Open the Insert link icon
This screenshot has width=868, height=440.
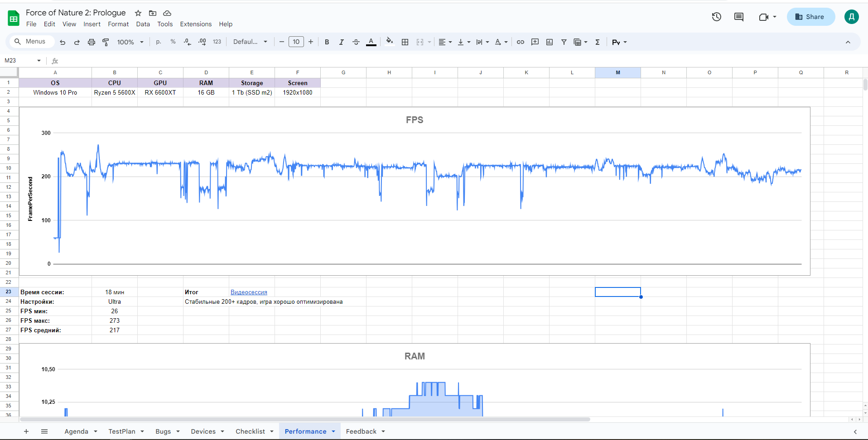(521, 42)
